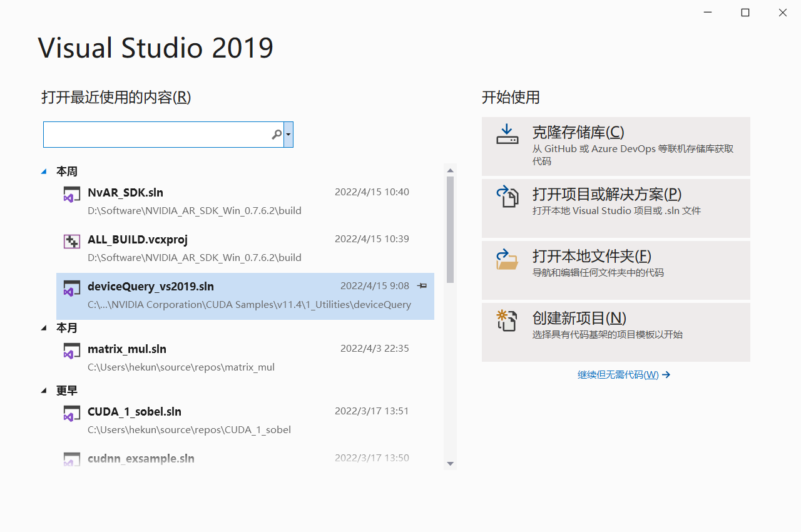The width and height of the screenshot is (801, 532).
Task: Collapse the 更早 group
Action: coord(44,390)
